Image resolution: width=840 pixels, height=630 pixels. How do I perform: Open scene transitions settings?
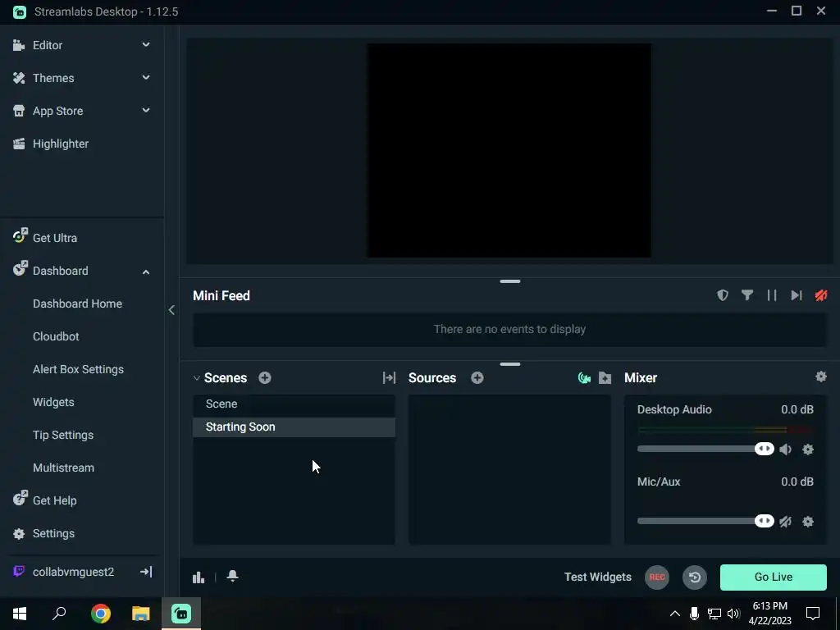coord(390,377)
